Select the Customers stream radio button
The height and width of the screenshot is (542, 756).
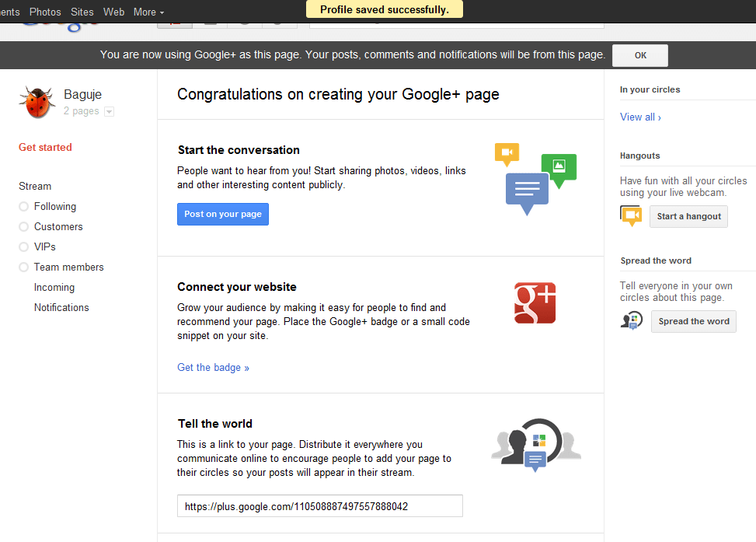tap(23, 227)
